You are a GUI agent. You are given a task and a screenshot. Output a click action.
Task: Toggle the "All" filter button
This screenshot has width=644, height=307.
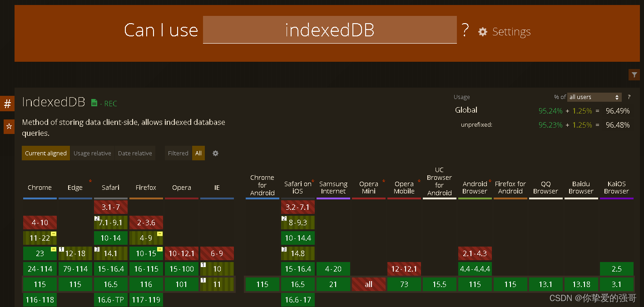click(198, 153)
